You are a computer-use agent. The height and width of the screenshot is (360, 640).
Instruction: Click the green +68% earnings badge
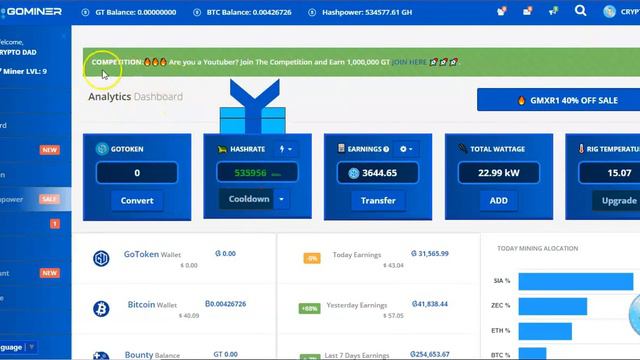click(x=309, y=309)
